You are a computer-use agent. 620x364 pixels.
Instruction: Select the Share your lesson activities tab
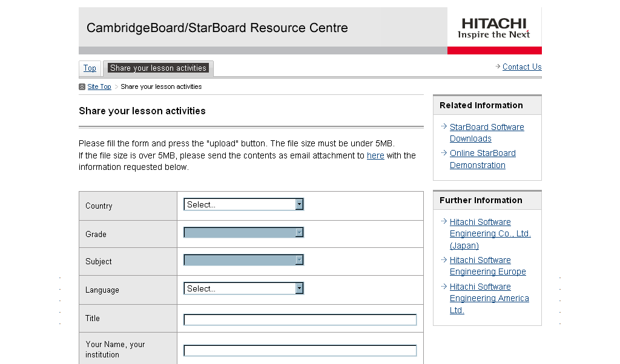pyautogui.click(x=158, y=68)
